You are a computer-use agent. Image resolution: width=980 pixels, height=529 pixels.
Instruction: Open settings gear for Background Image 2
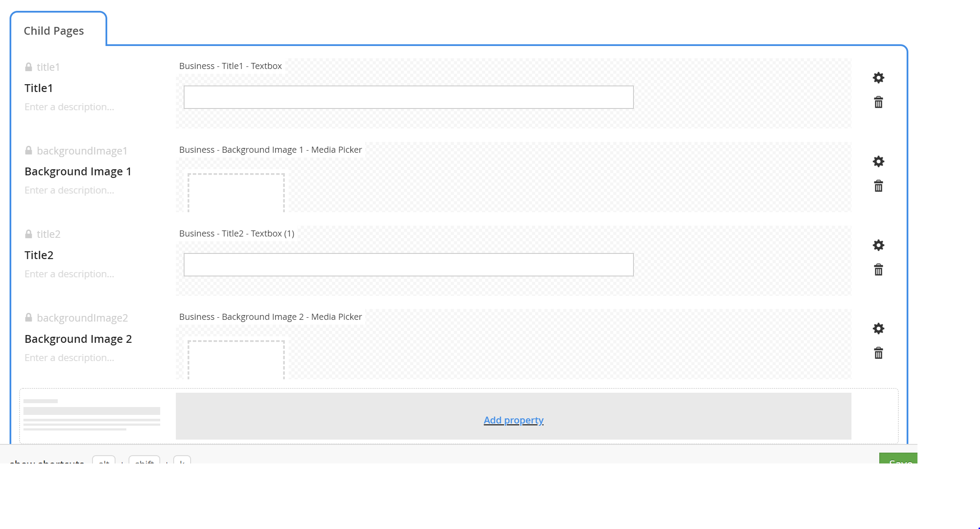878,329
